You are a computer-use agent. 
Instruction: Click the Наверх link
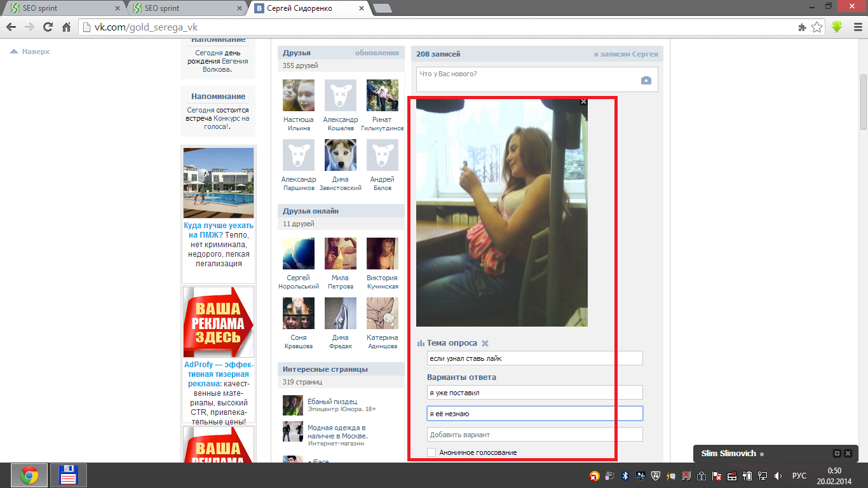pos(30,51)
